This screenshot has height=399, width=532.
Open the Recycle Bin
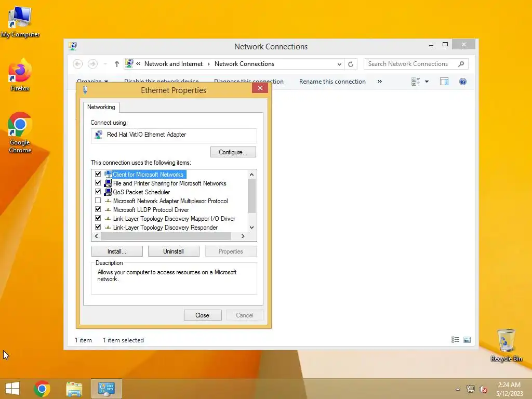[506, 345]
